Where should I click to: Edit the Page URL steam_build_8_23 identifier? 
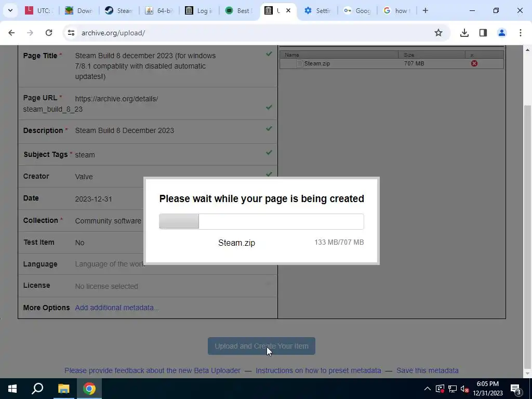click(53, 109)
